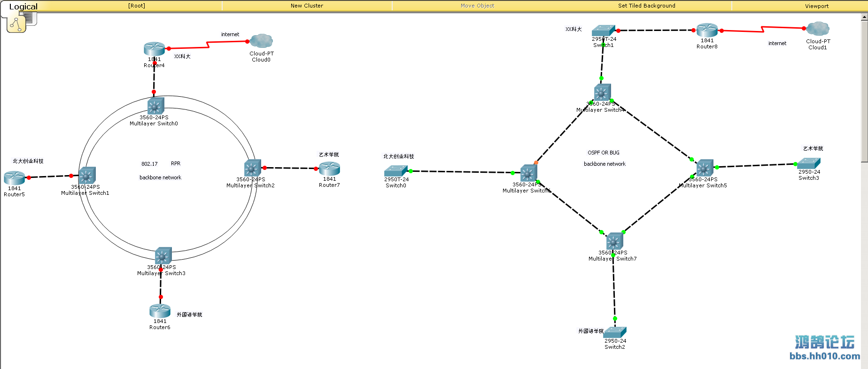This screenshot has width=868, height=369.
Task: Click New Cluster button
Action: pos(307,6)
